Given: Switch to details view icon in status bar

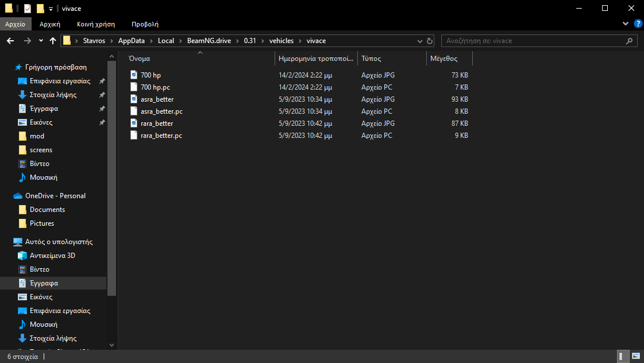Looking at the screenshot, I should 623,357.
